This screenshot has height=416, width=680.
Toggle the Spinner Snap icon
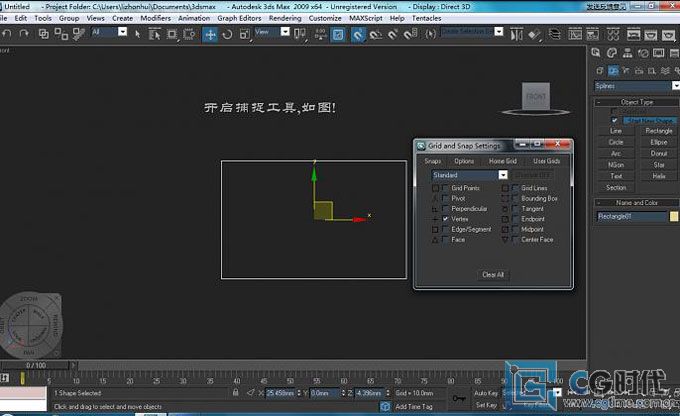410,34
